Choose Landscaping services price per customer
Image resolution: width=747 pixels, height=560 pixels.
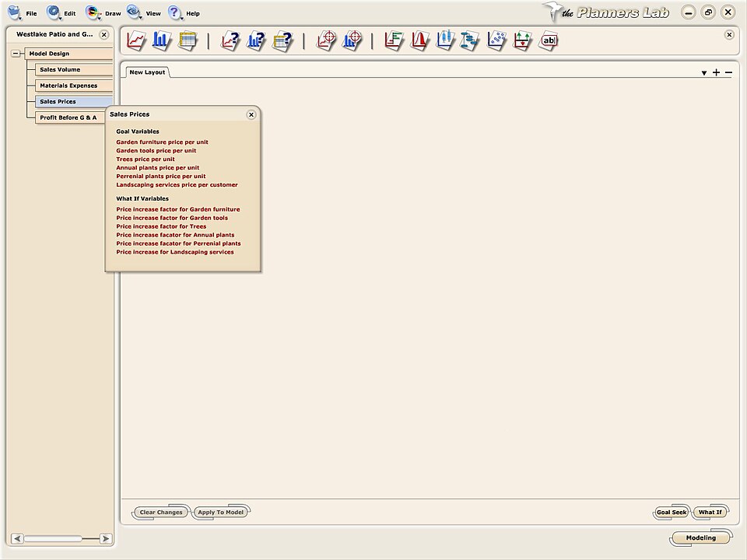(x=177, y=185)
